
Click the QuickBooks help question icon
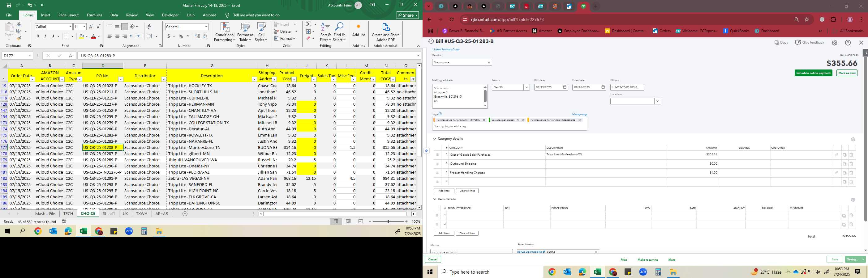[x=848, y=43]
